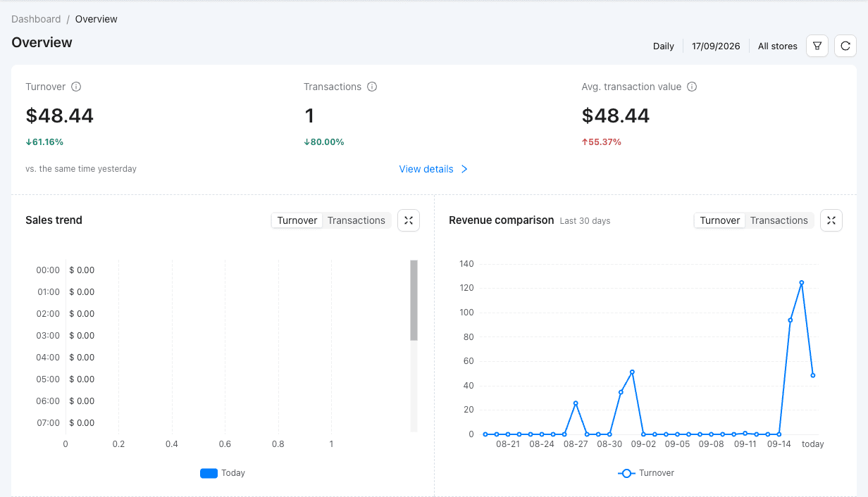Open the All stores selector

pyautogui.click(x=778, y=46)
